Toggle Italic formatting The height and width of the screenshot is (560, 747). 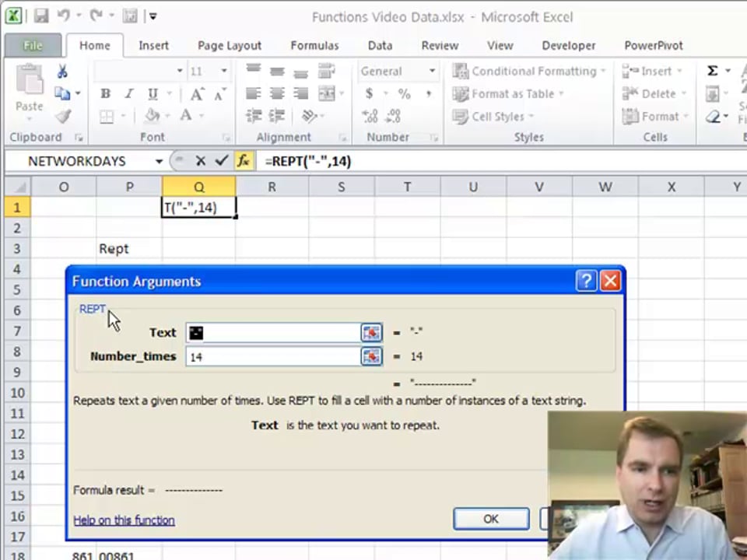click(128, 94)
